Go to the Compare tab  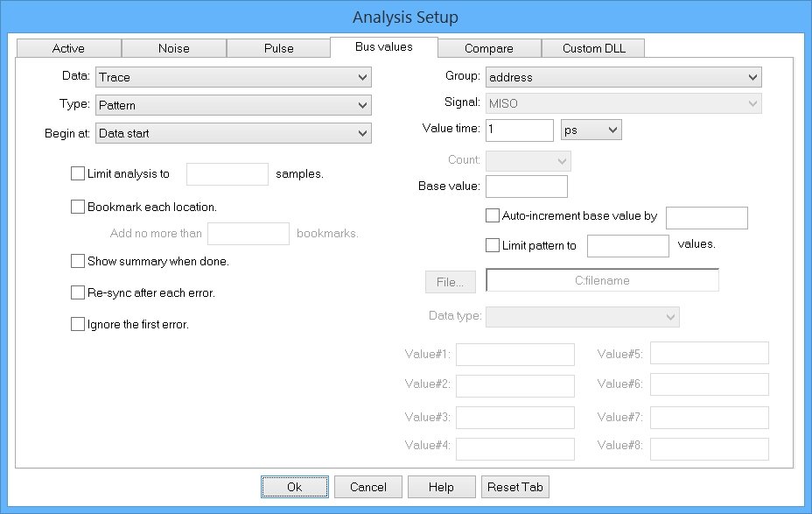pos(488,48)
